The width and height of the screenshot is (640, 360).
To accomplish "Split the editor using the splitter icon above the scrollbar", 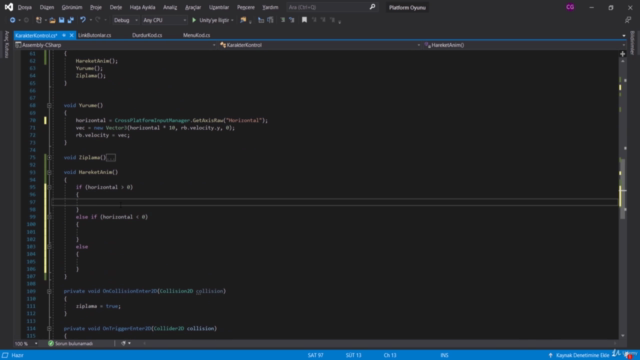I will pos(622,53).
